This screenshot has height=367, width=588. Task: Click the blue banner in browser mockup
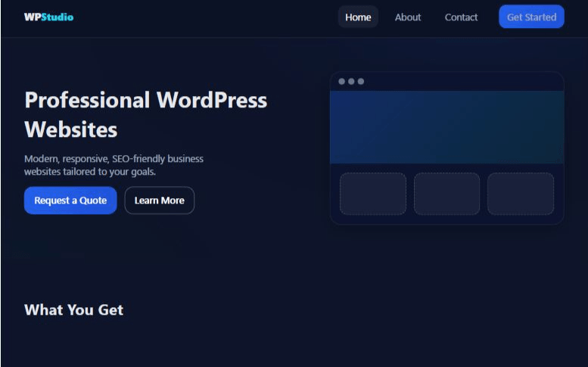(446, 127)
